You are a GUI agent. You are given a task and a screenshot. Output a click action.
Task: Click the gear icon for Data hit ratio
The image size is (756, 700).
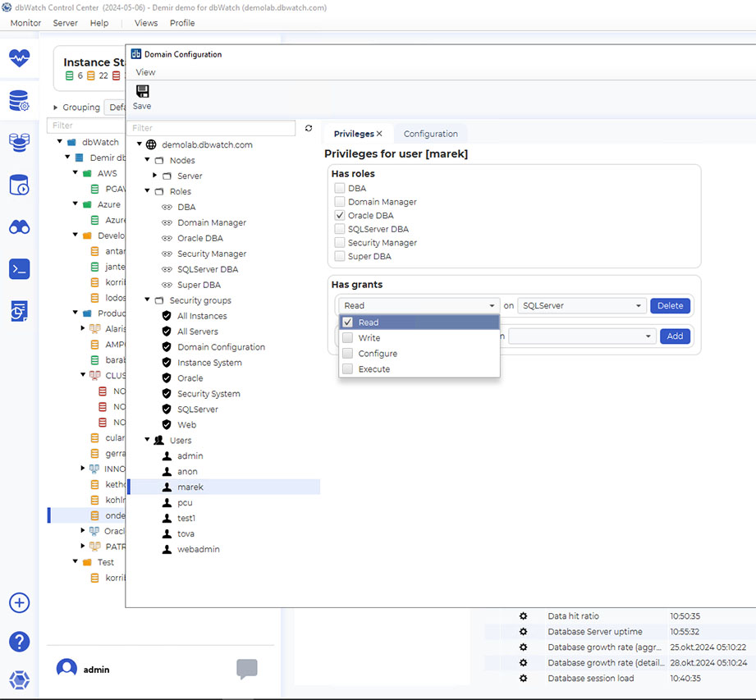(x=523, y=615)
